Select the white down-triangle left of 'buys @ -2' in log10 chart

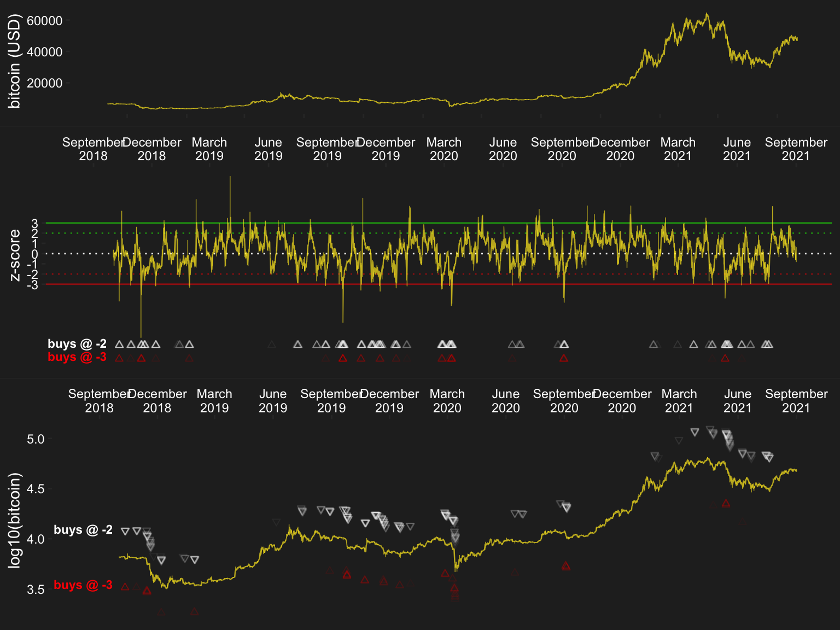[x=125, y=531]
